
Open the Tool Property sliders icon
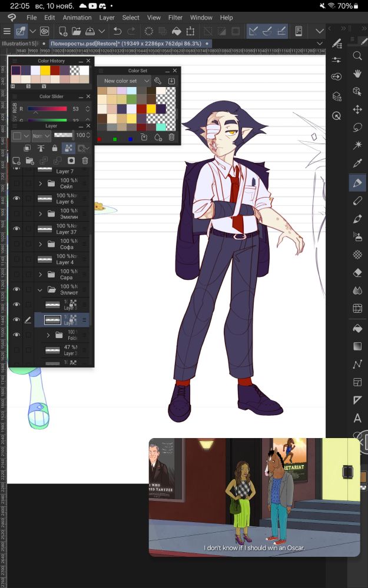click(x=336, y=60)
